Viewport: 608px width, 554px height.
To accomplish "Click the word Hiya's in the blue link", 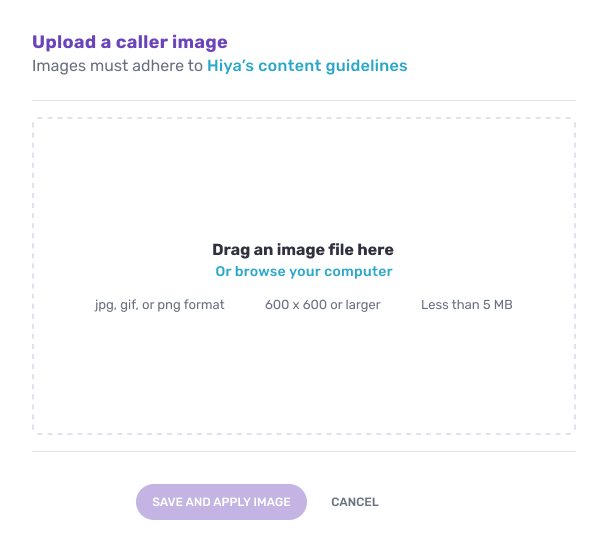I will click(x=230, y=66).
